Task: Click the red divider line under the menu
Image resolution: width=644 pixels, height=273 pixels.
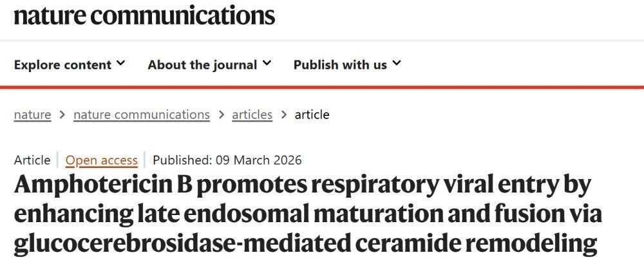Action: 322,87
